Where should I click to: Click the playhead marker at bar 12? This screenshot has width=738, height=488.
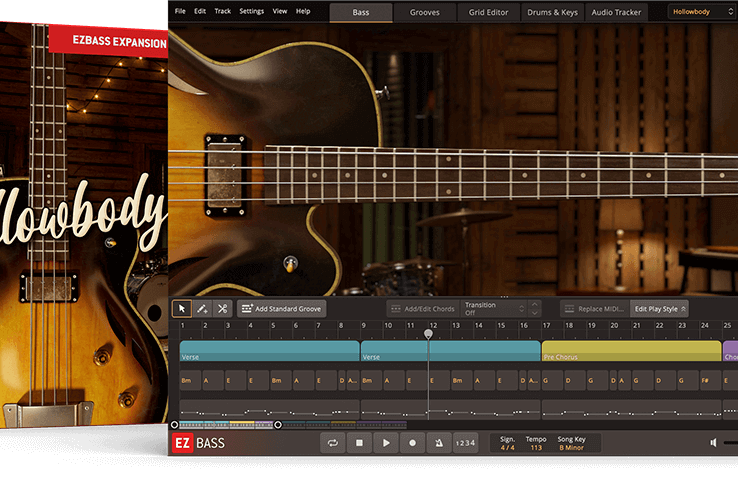pos(428,334)
